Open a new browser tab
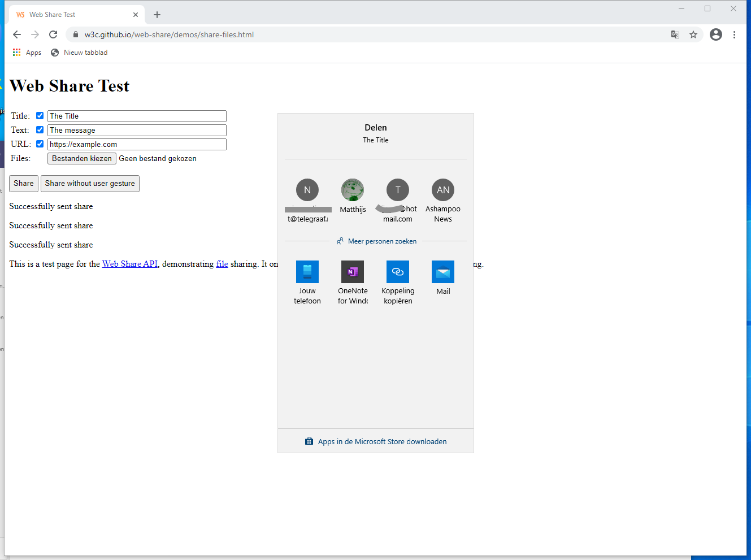Screen dimensions: 751x560 point(157,15)
